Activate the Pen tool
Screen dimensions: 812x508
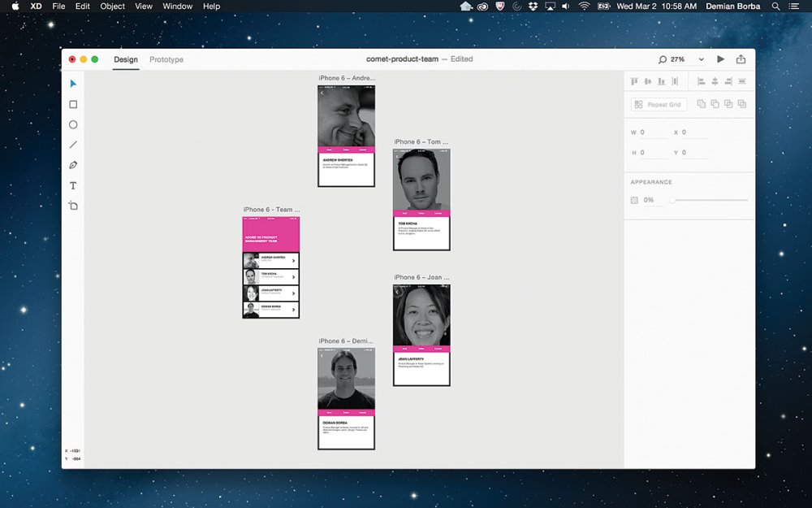(x=73, y=165)
